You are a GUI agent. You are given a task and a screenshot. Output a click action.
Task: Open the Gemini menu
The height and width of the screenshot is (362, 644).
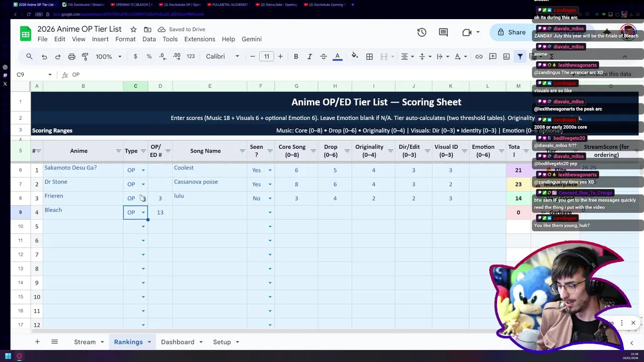pos(252,39)
